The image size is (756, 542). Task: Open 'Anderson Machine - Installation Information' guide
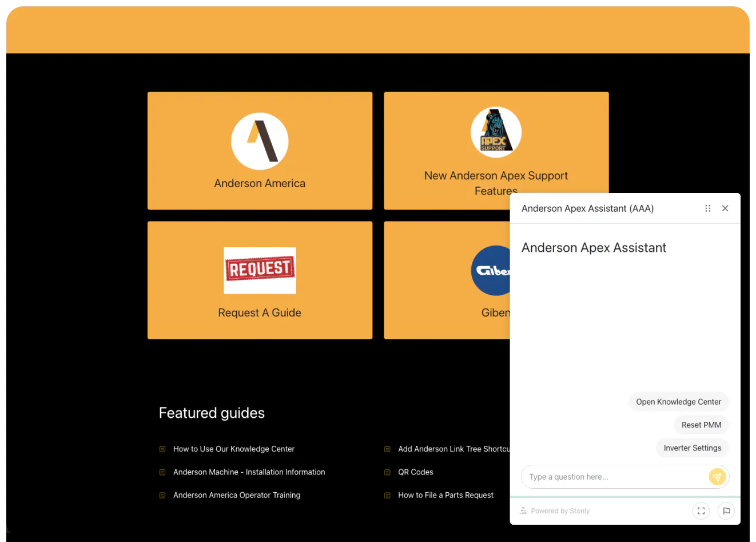click(x=249, y=472)
